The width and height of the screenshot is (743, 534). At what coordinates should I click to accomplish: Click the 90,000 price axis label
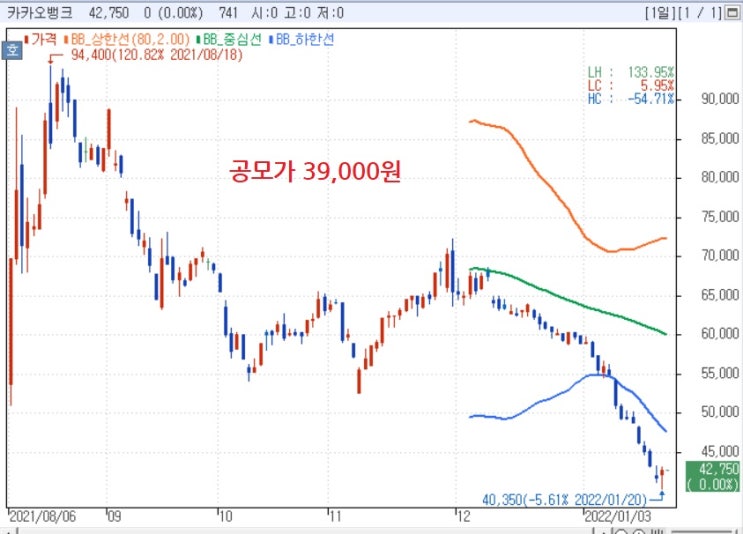[720, 99]
